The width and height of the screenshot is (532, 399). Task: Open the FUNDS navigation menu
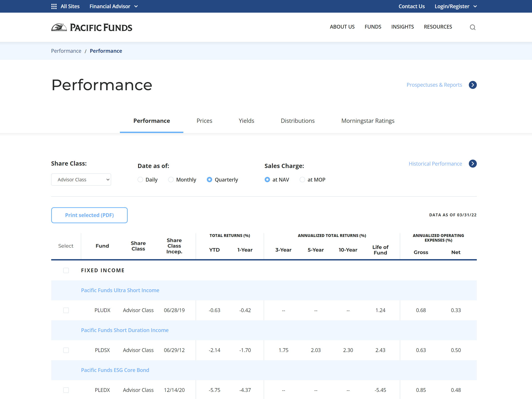click(373, 27)
